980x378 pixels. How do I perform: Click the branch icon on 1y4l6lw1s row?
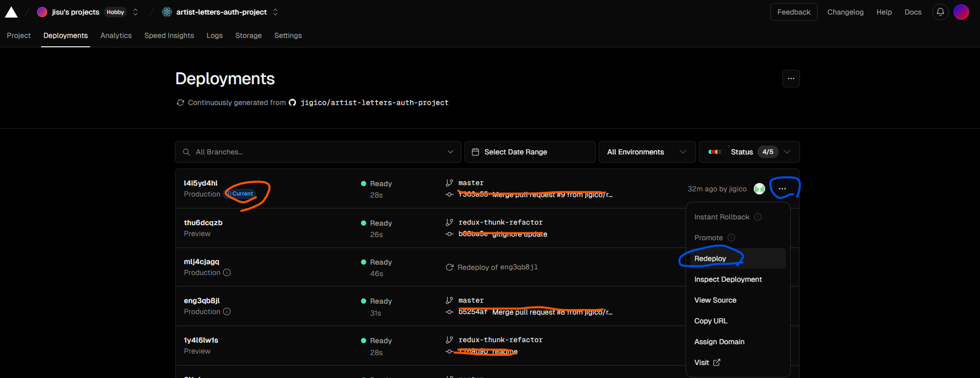(449, 340)
